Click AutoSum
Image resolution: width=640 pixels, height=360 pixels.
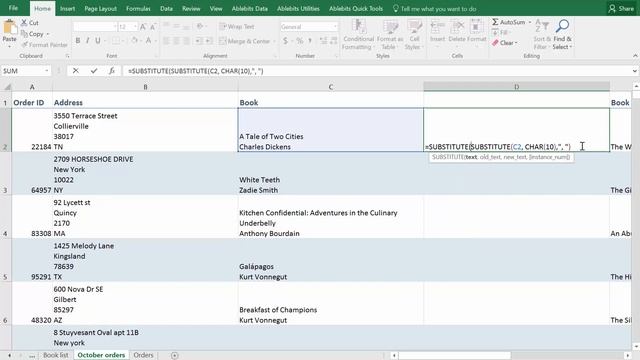[509, 22]
